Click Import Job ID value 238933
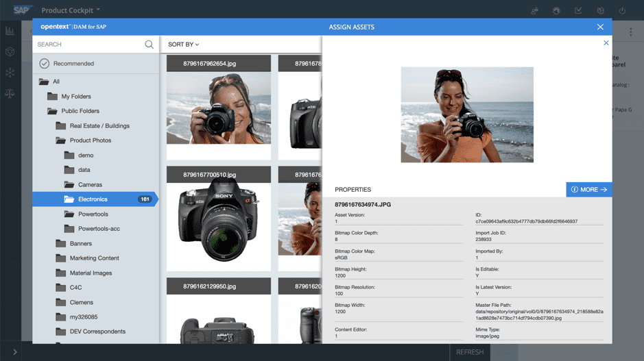The width and height of the screenshot is (644, 361). pos(484,240)
